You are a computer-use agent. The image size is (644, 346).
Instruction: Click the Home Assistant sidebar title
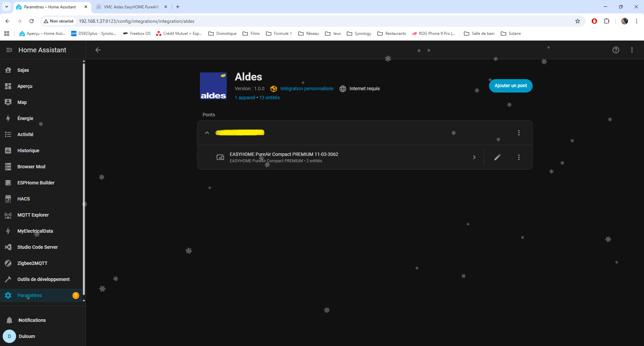[42, 50]
